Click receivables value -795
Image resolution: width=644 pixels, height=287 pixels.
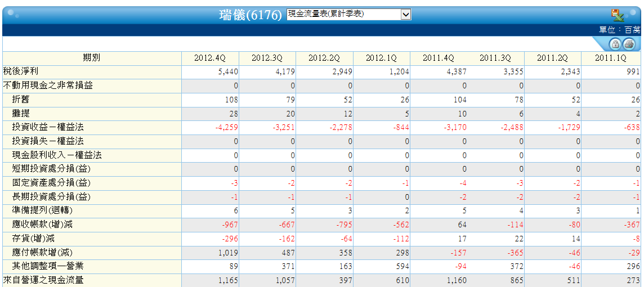[x=345, y=225]
